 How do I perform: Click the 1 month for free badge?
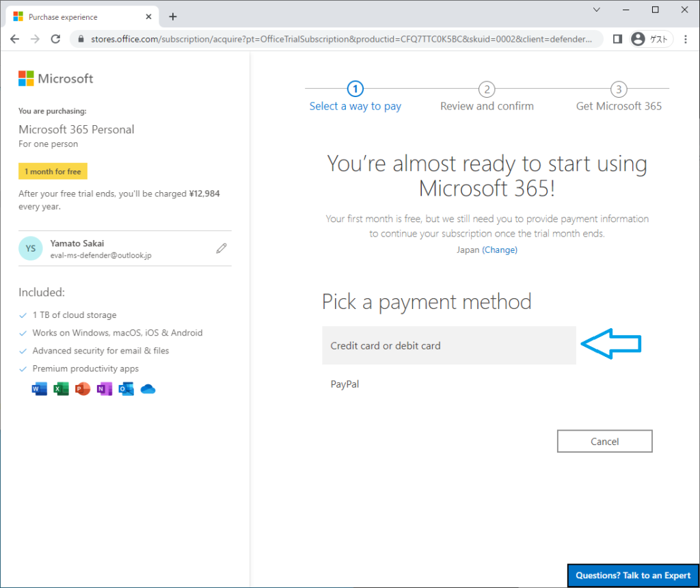pos(53,171)
